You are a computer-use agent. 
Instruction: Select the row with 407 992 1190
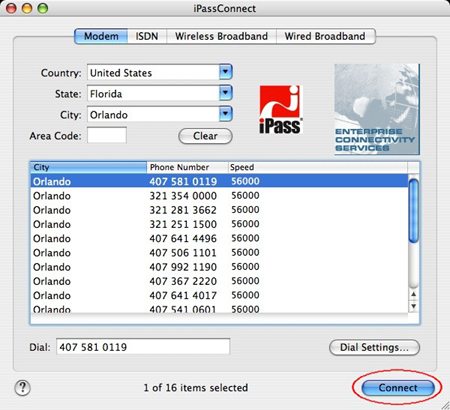(x=219, y=267)
